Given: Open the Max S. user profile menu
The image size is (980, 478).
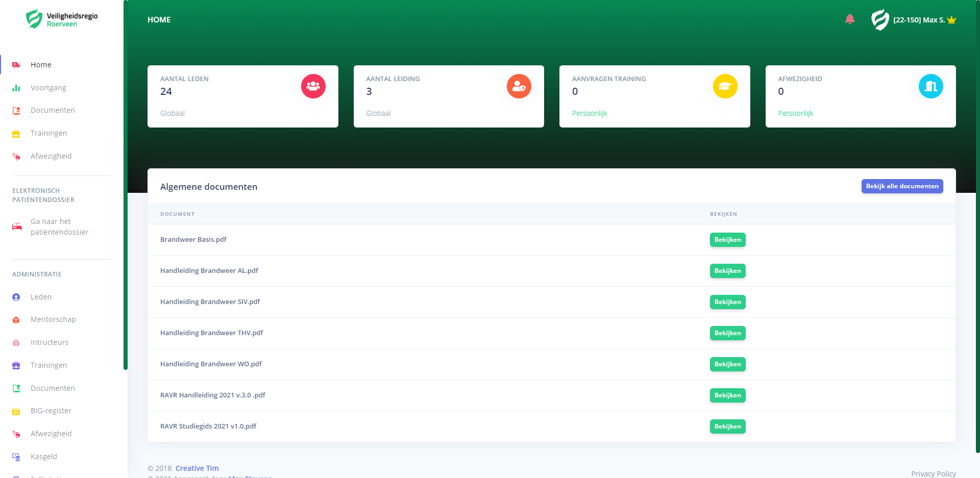Looking at the screenshot, I should [x=914, y=20].
